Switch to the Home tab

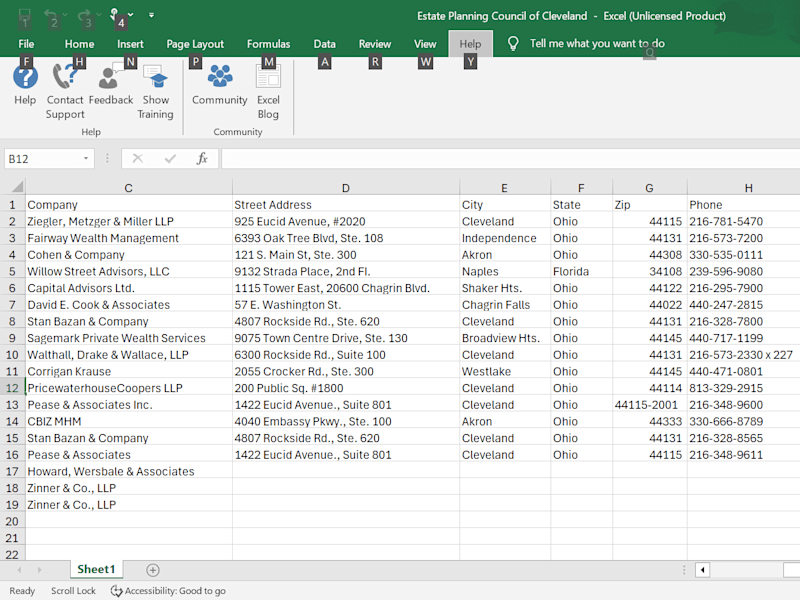pos(79,44)
